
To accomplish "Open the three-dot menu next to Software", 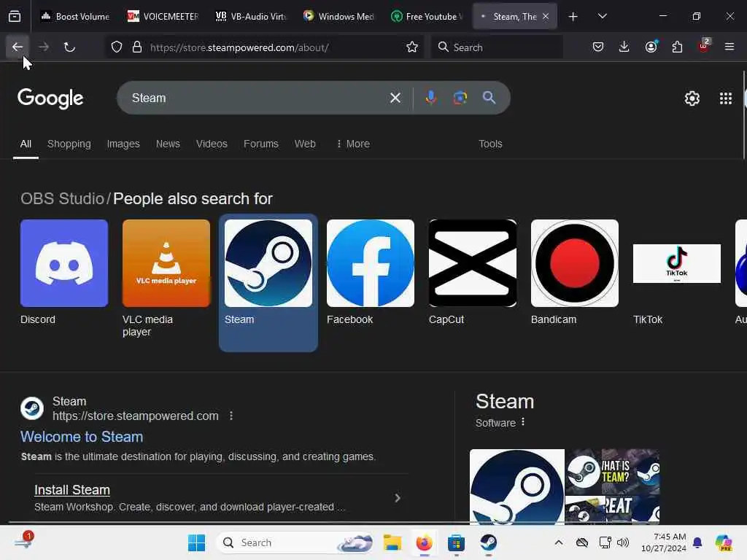I will [523, 422].
